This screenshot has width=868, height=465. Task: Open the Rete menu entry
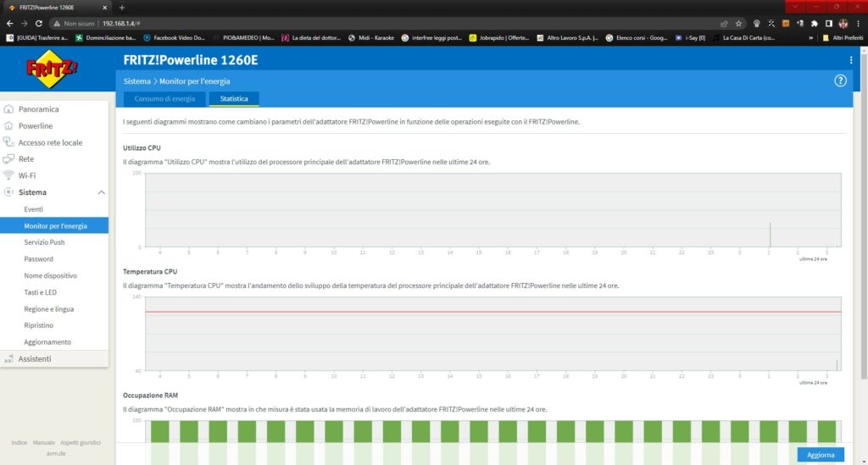pyautogui.click(x=26, y=158)
